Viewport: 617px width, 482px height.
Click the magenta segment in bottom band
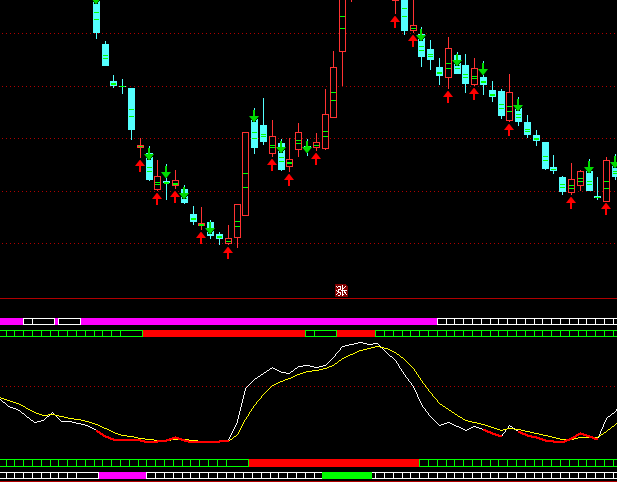point(122,476)
